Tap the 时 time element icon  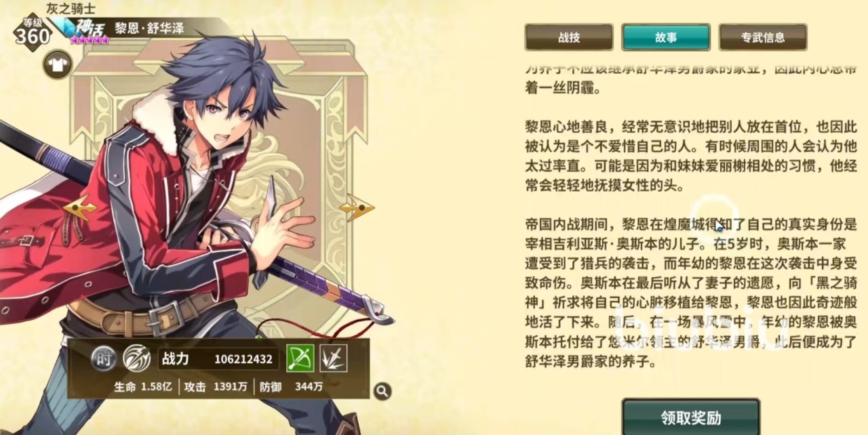click(103, 358)
